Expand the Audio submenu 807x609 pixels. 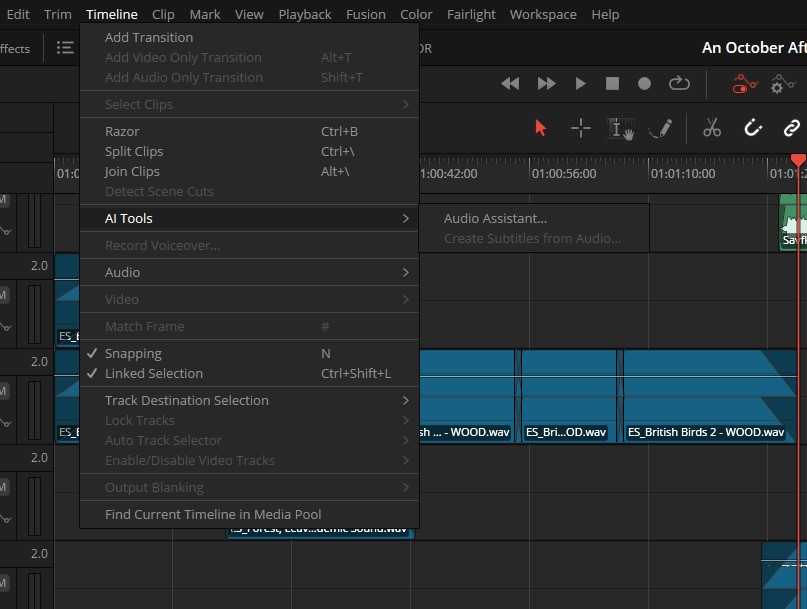pos(249,272)
